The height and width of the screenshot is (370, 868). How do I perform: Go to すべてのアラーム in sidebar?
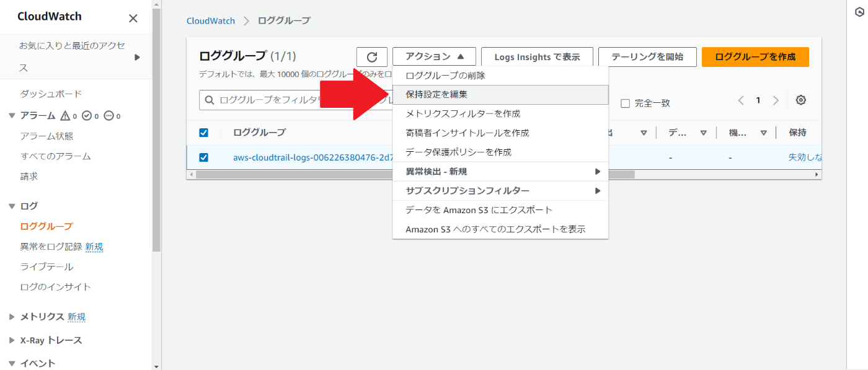coord(55,157)
